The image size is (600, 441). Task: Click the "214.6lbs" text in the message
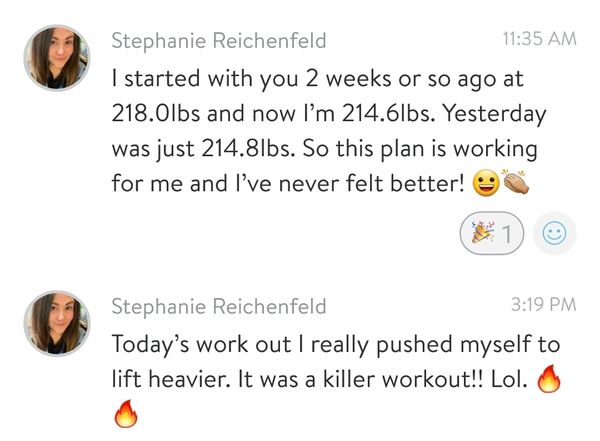tap(388, 114)
